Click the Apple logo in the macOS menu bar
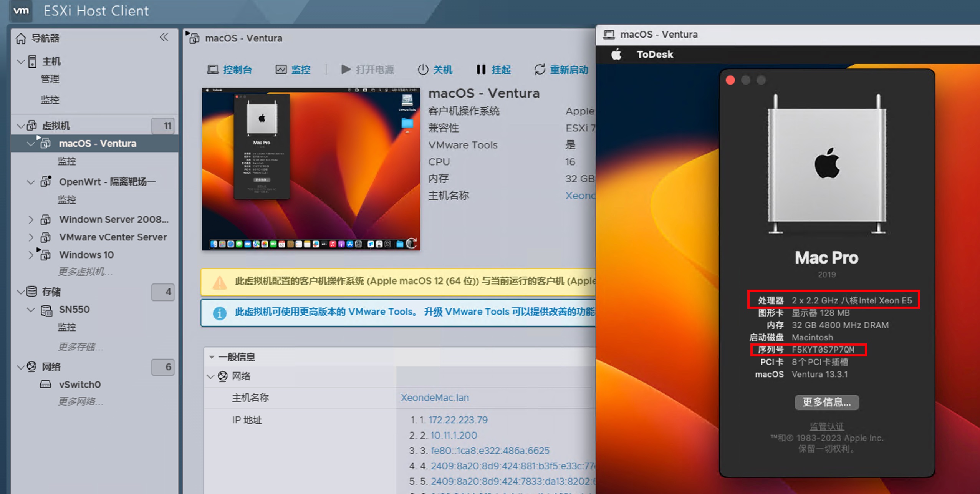 [616, 55]
